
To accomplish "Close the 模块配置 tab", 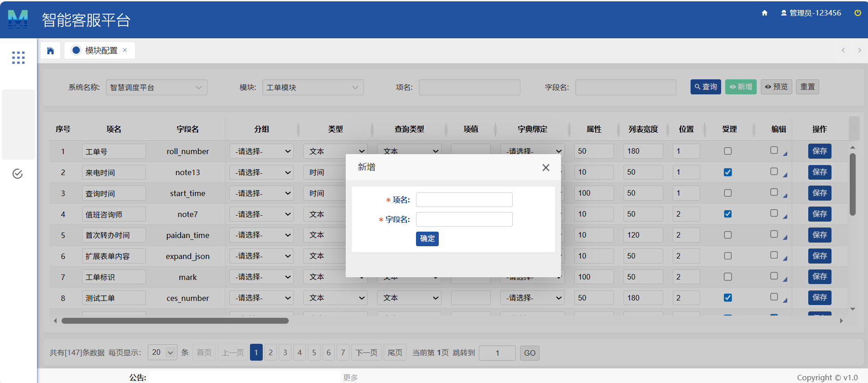I will pyautogui.click(x=125, y=50).
